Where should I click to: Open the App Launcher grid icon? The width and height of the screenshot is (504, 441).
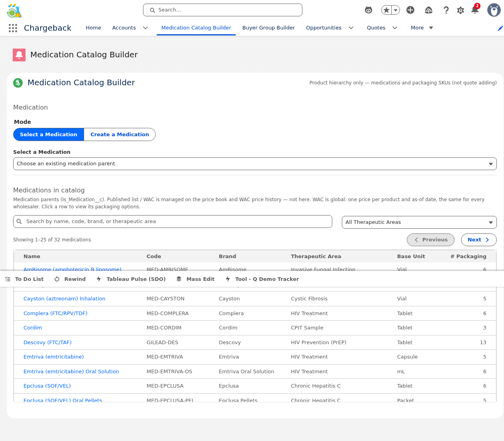point(13,28)
